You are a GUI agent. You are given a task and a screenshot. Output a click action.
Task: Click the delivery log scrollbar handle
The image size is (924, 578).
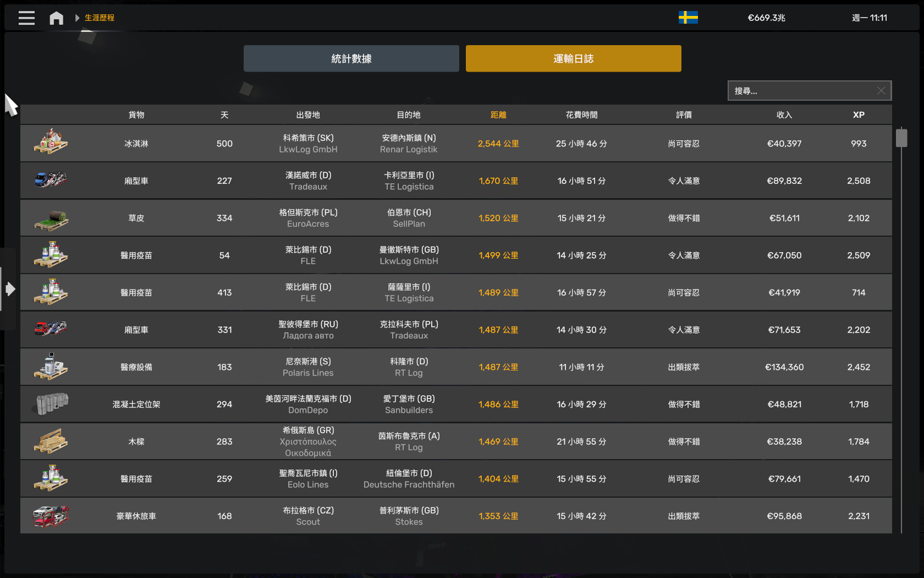pyautogui.click(x=901, y=138)
